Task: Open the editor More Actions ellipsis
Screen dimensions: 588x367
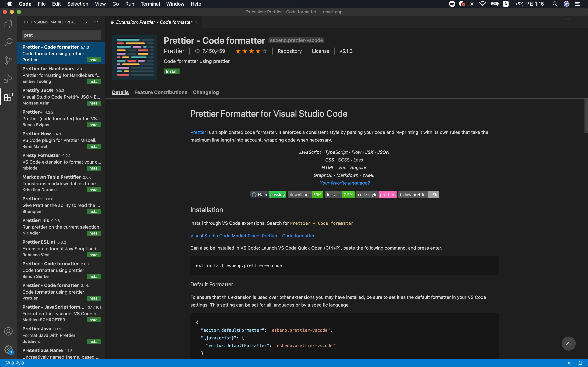Action: (x=579, y=22)
